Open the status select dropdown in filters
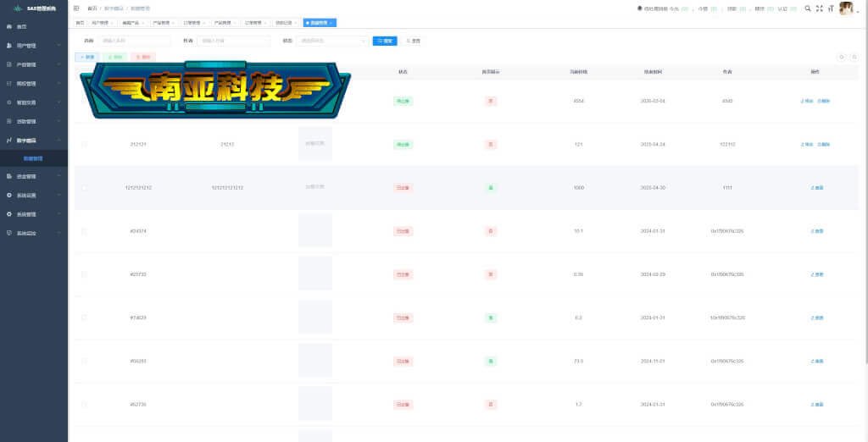Screen dimensions: 868x442 (332, 41)
